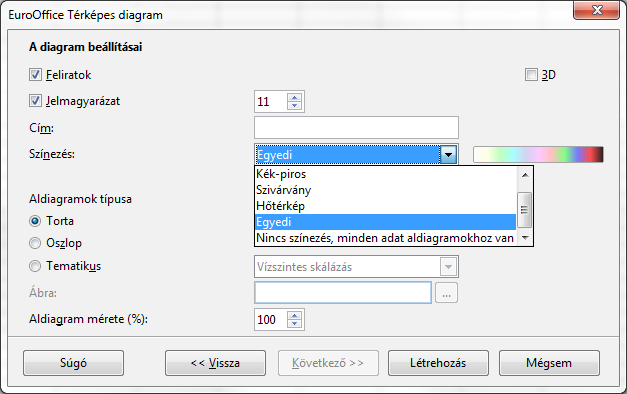Collapse the Színezés dropdown arrow
Screen dimensions: 627x394
click(448, 154)
